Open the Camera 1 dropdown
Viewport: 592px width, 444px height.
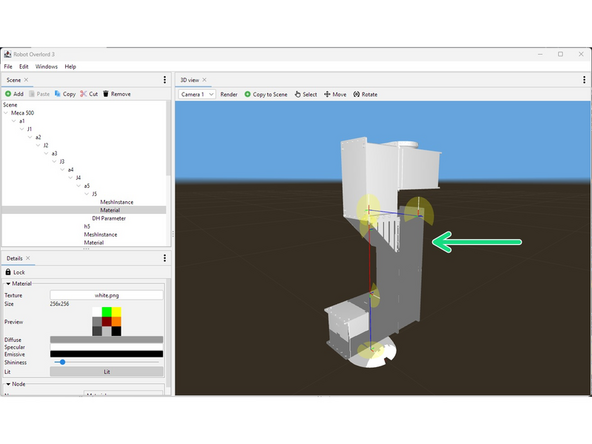pos(197,94)
